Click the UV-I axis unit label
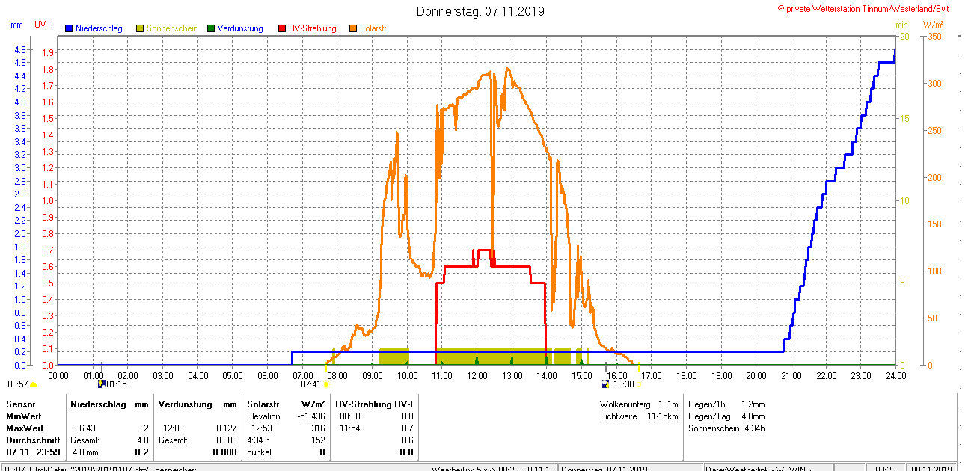Screen dimensions: 980x471 (43, 25)
